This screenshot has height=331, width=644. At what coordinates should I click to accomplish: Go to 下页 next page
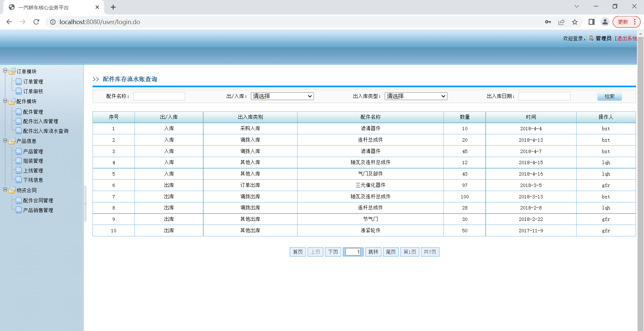[333, 252]
